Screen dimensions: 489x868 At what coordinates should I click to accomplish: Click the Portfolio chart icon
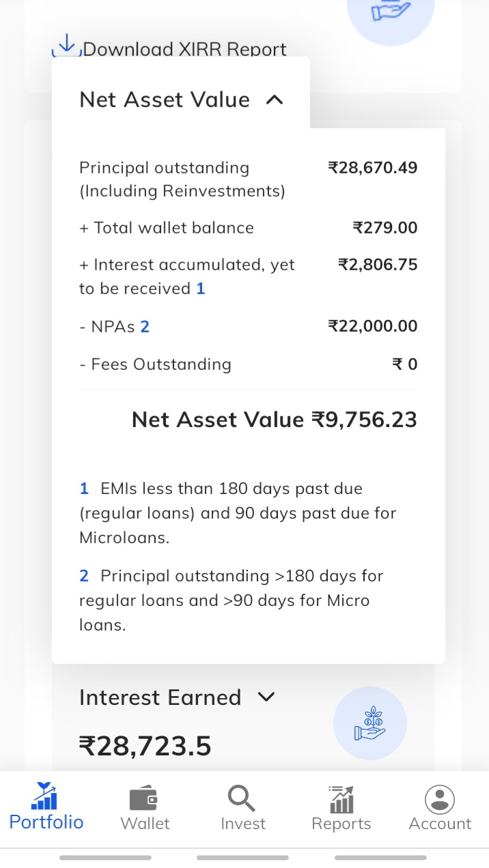click(46, 796)
